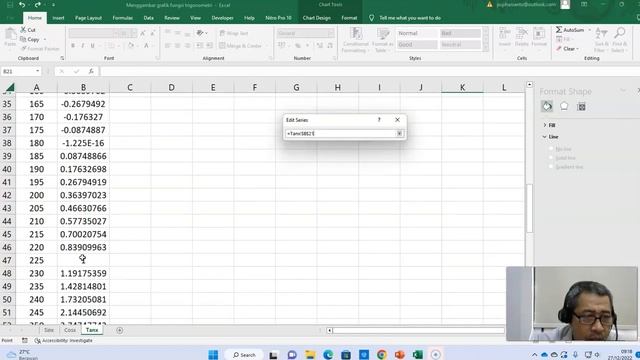Switch to the Formulas ribbon tab

point(122,18)
